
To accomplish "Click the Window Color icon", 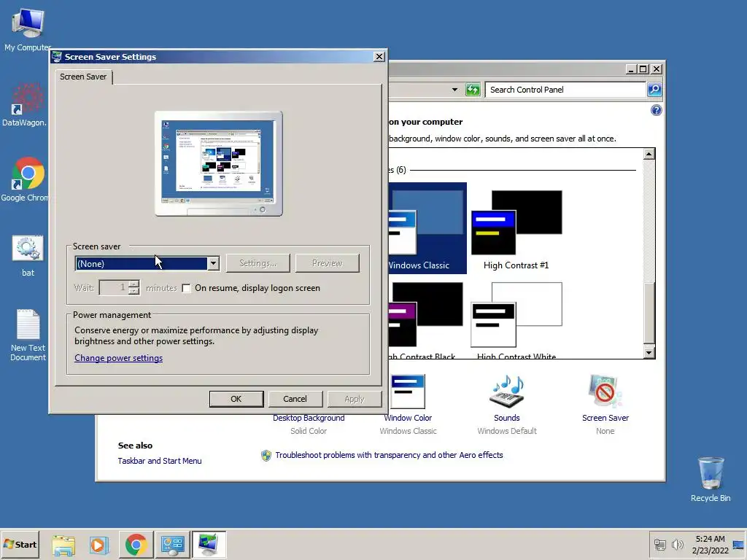I will coord(408,392).
